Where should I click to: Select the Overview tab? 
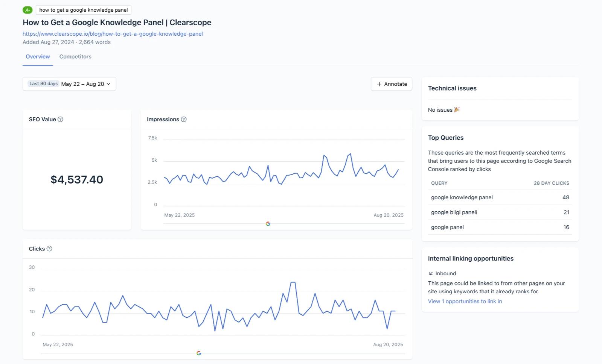pyautogui.click(x=38, y=56)
